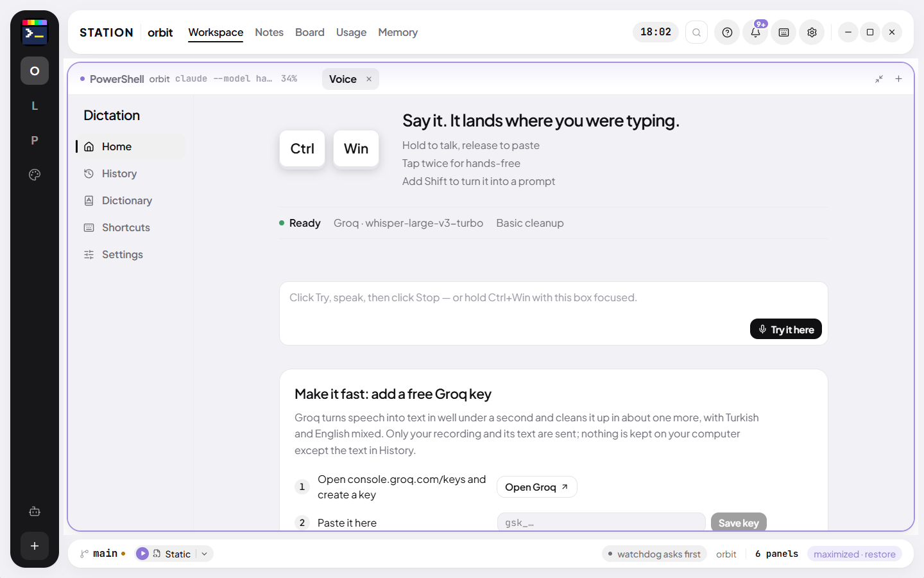Viewport: 924px width, 578px height.
Task: Focus the gsk_ API key field
Action: [x=601, y=523]
